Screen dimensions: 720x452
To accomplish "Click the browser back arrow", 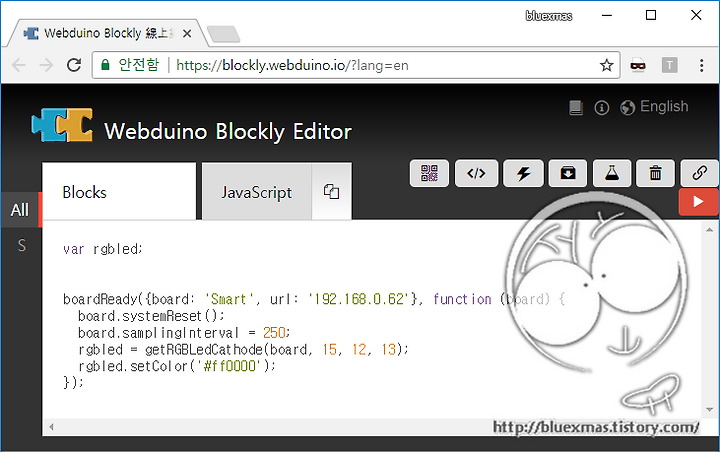I will pos(19,65).
